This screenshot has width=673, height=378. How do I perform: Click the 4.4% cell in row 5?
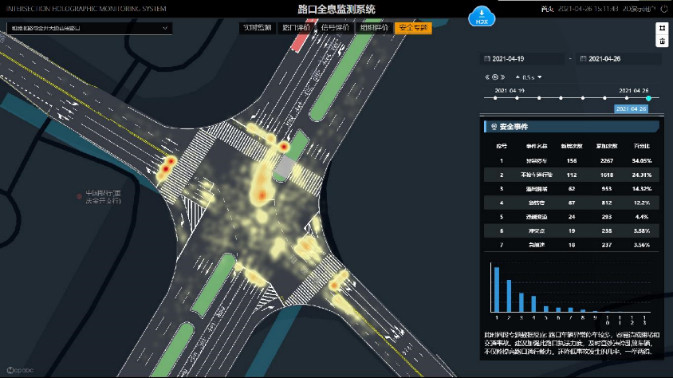pos(642,217)
